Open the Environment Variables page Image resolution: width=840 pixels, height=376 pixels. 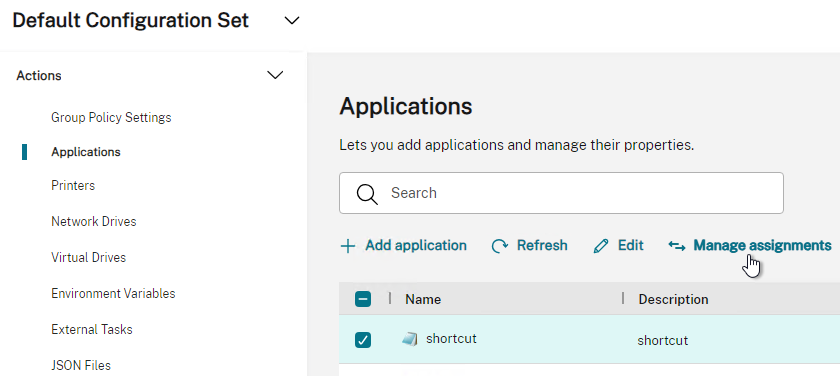[x=113, y=294]
